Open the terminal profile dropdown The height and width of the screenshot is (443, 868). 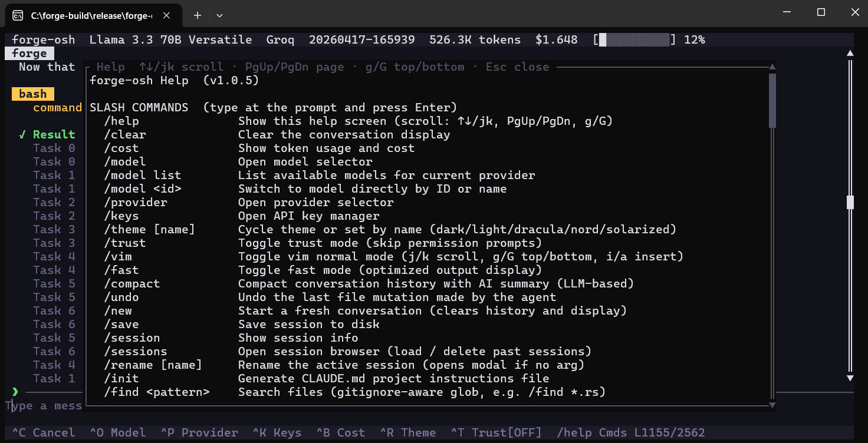[x=219, y=15]
